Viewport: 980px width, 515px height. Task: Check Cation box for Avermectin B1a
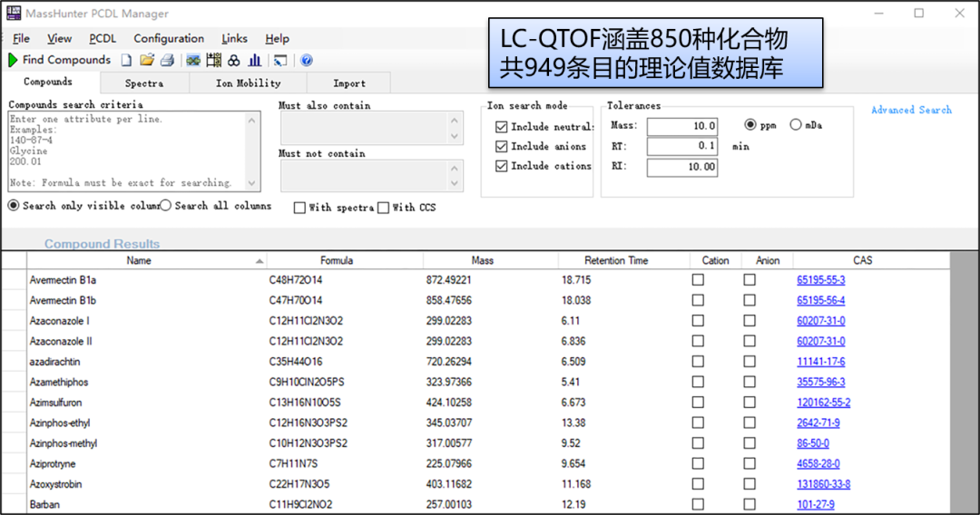[x=698, y=279]
